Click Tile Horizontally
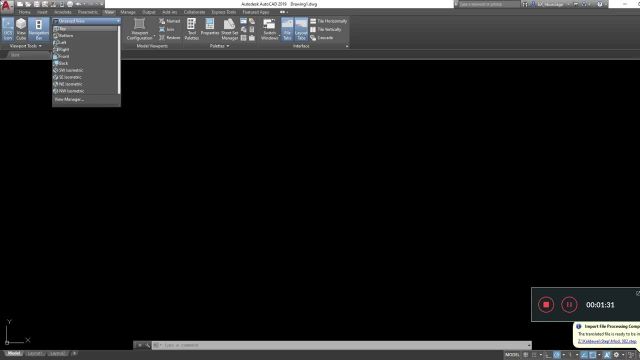Viewport: 640px width, 360px height. pyautogui.click(x=329, y=21)
